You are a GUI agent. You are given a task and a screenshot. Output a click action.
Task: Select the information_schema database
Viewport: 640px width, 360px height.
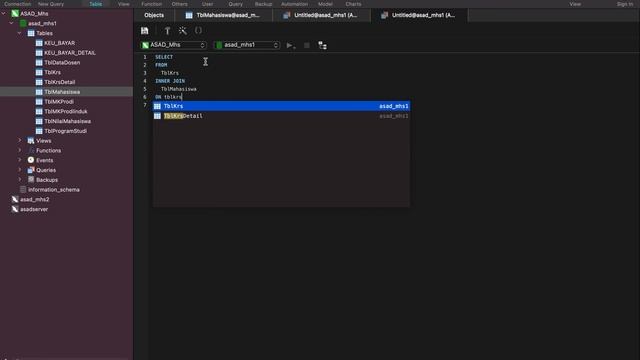[x=53, y=190]
